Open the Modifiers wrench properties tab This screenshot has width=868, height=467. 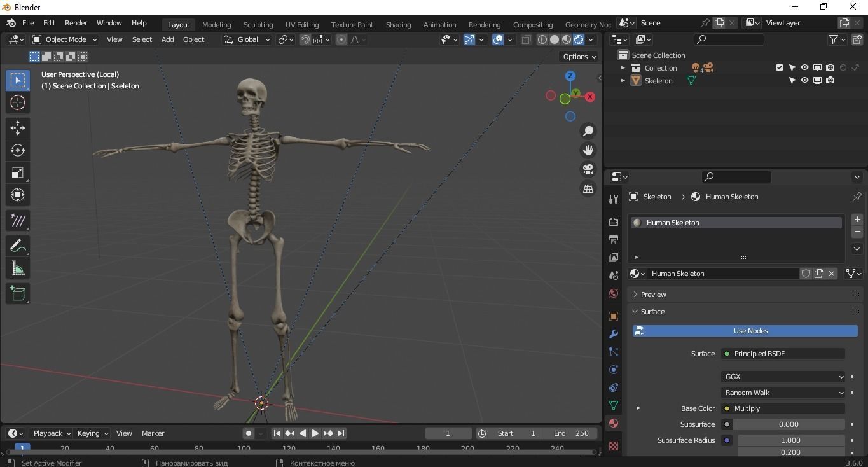[614, 334]
